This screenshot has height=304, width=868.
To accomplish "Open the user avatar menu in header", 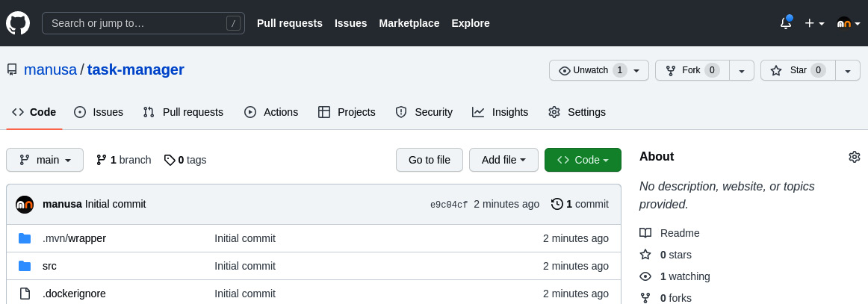I will [x=849, y=23].
